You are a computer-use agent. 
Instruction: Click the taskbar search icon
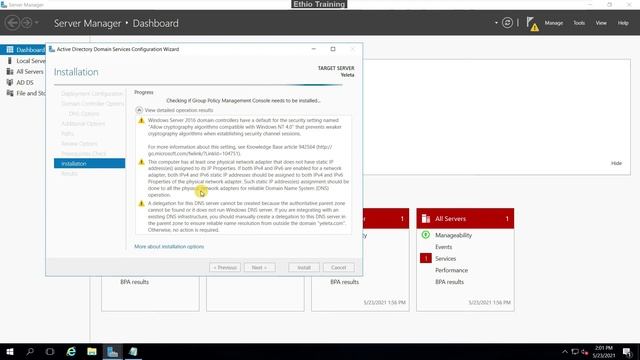click(30, 351)
